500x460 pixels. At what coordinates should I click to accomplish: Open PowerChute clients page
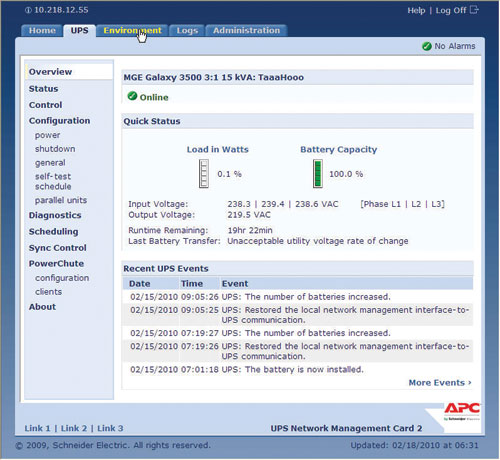(48, 292)
